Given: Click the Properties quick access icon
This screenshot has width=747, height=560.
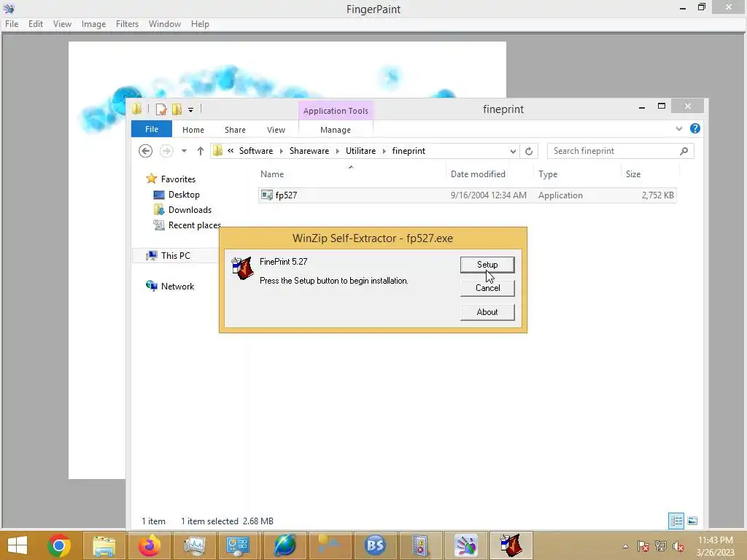Looking at the screenshot, I should coord(161,109).
